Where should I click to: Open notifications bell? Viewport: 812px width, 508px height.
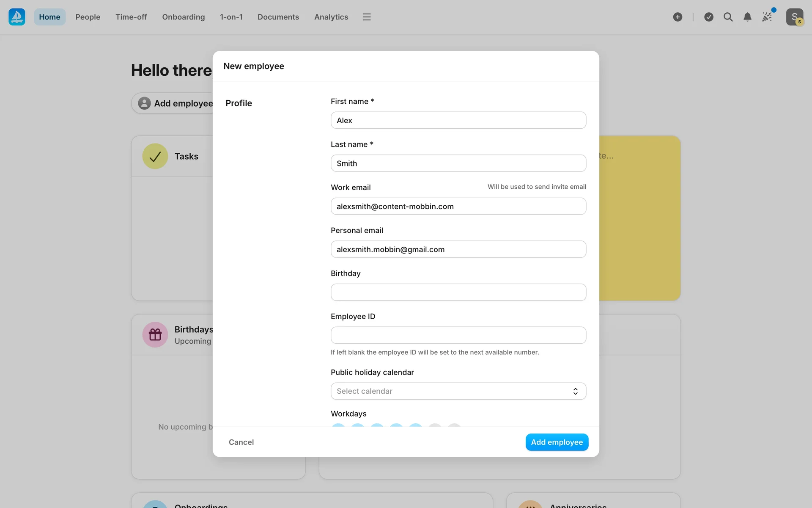pos(747,17)
